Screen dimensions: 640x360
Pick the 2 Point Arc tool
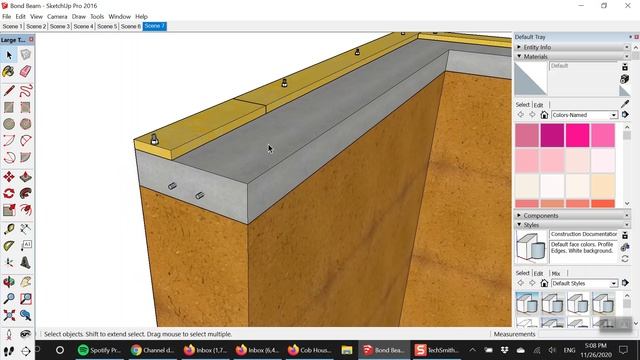[x=25, y=141]
